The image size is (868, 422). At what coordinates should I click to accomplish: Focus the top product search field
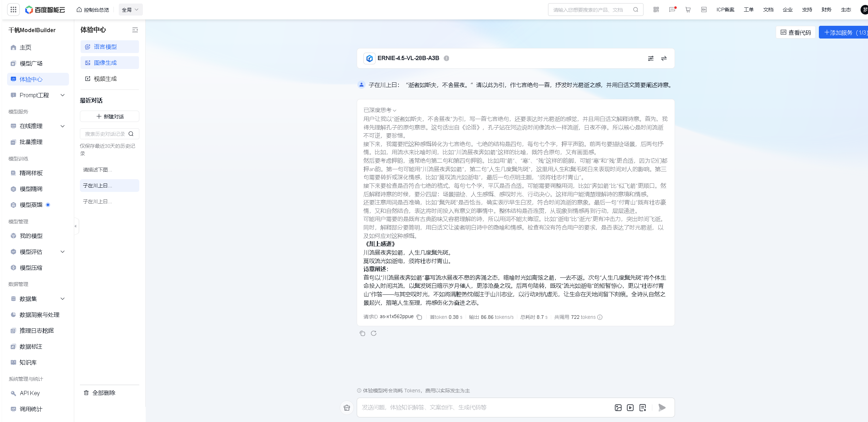[x=595, y=10]
